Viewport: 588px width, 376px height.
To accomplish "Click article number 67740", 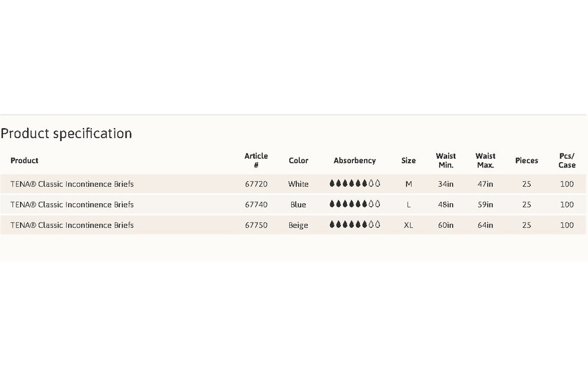I will pos(256,204).
